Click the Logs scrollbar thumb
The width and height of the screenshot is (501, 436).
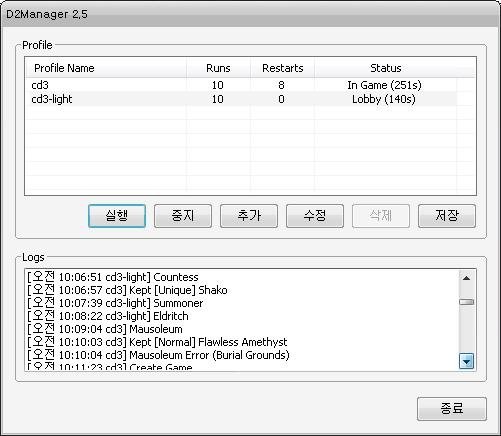466,302
